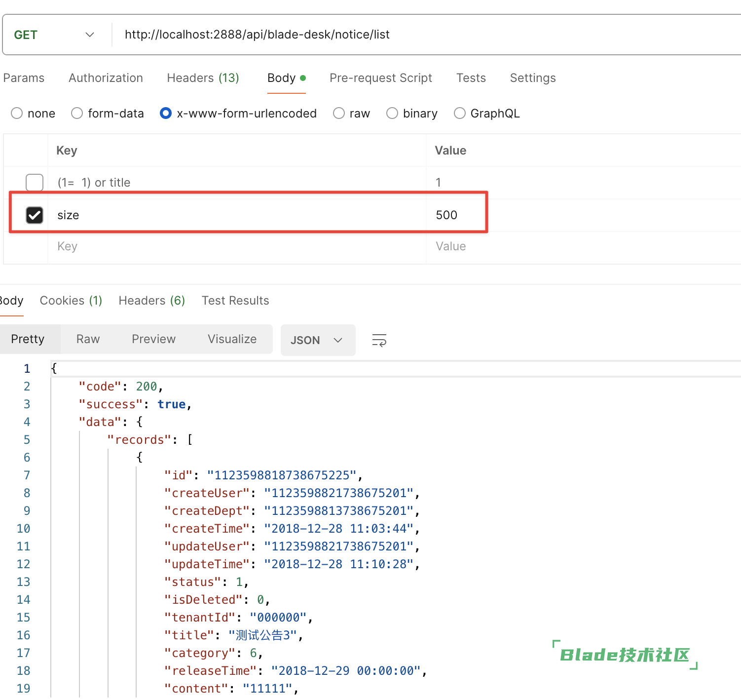
Task: Open the Authorization tab
Action: point(106,78)
